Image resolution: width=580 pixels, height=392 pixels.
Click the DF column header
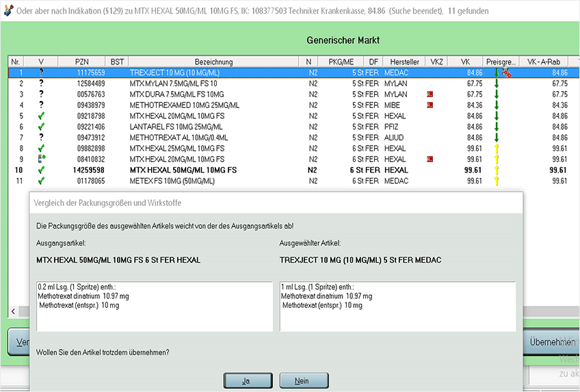coord(373,62)
